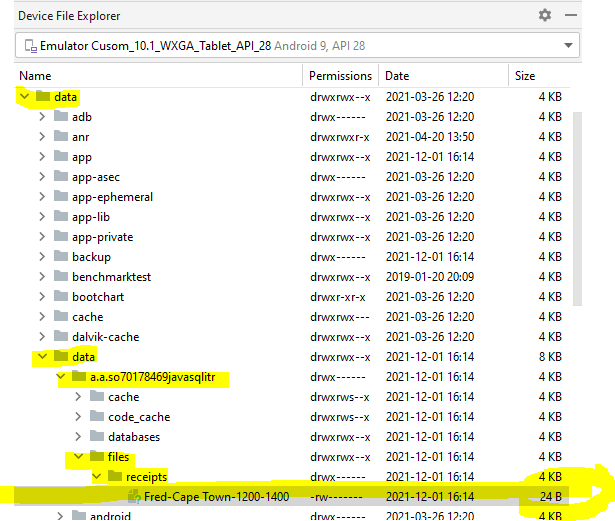Select the Fred-Cape Town-1200-1400 file name
Viewport: 615px width, 521px height.
tap(217, 497)
